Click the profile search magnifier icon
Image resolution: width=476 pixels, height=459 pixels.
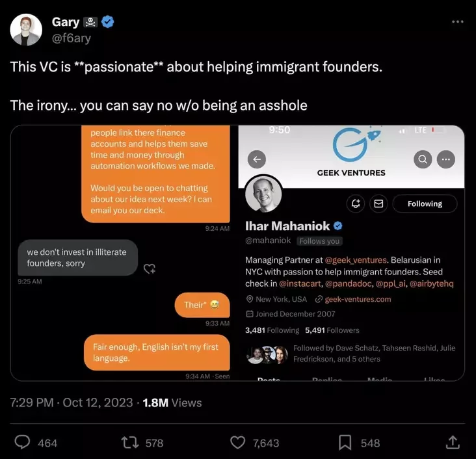click(423, 159)
